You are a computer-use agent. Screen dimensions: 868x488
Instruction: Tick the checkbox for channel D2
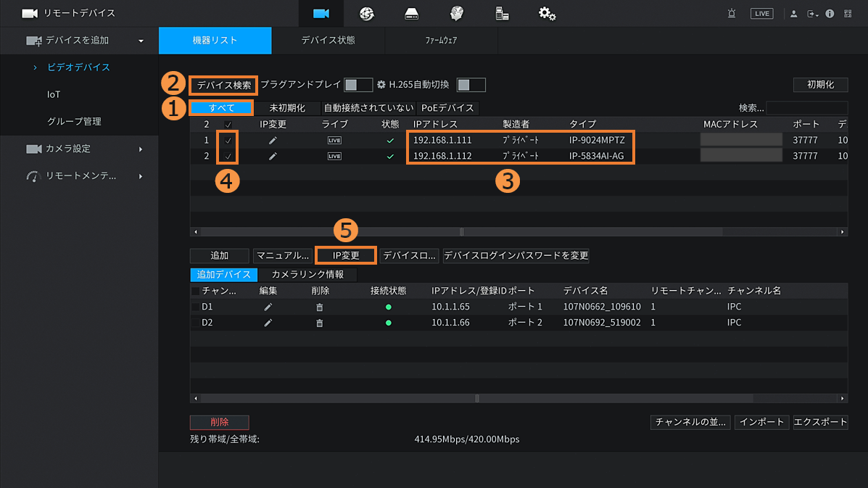195,323
